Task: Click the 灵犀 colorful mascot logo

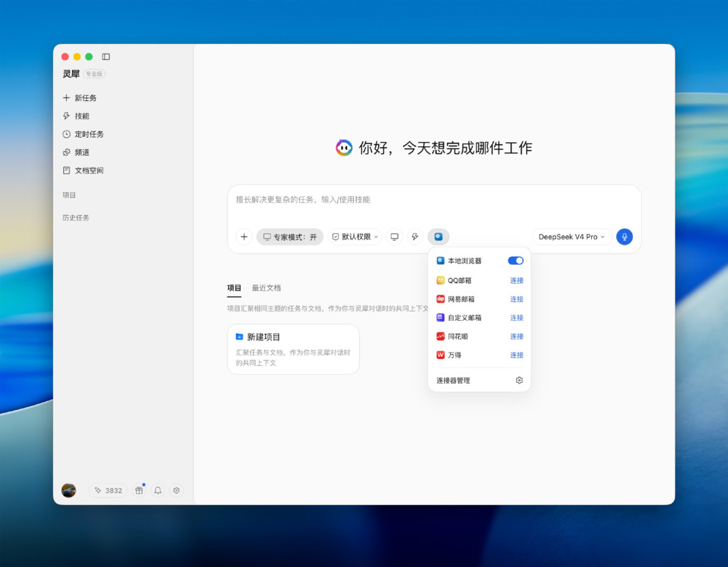Action: coord(344,148)
